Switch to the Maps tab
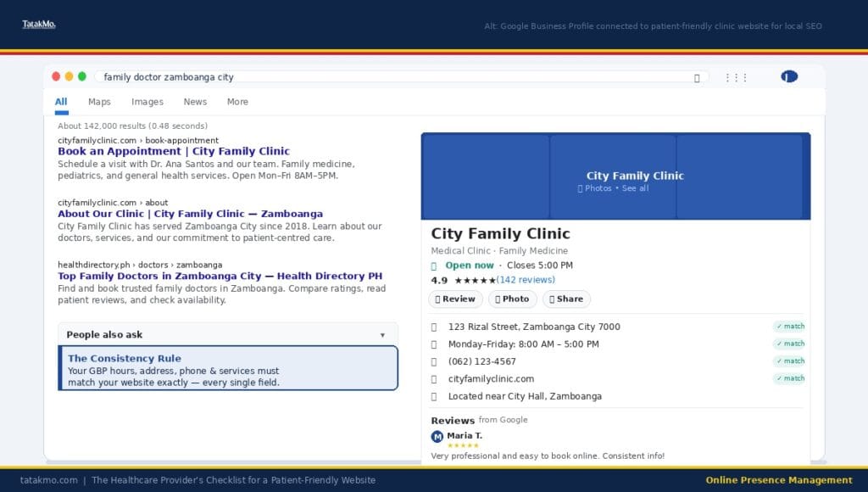 click(x=99, y=102)
